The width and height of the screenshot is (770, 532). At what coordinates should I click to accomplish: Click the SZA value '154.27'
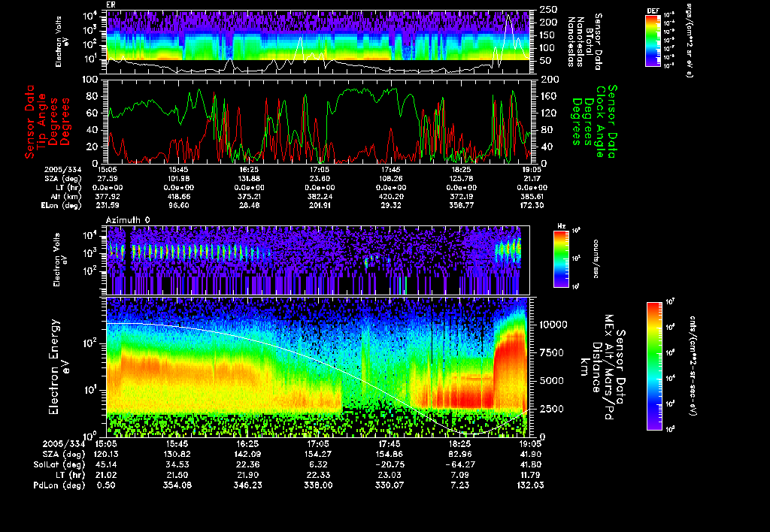[318, 454]
